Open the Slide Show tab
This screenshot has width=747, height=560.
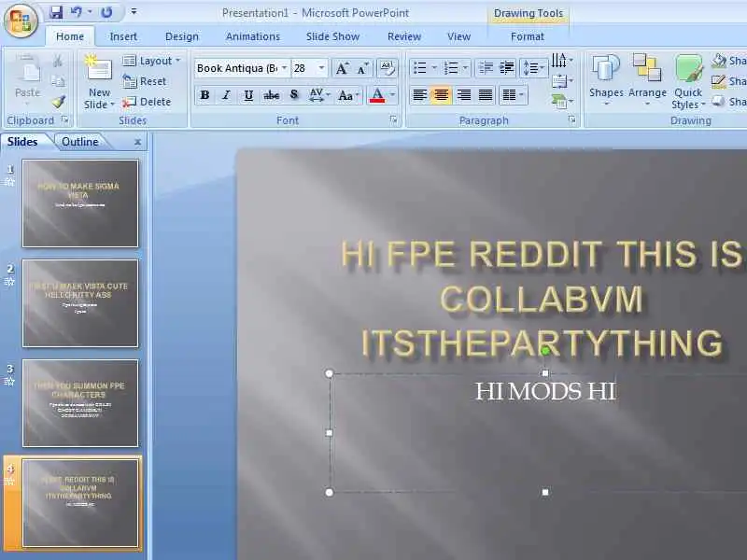click(x=332, y=36)
